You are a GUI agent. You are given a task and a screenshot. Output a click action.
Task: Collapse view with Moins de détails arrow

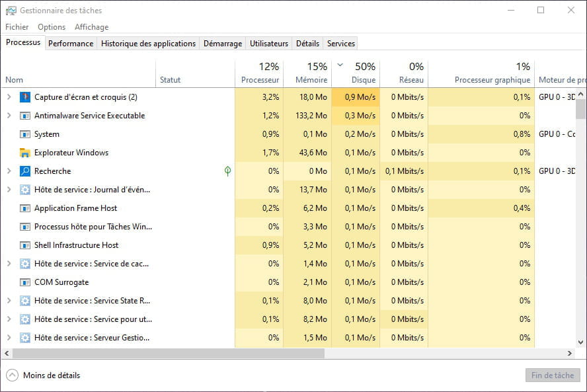tap(12, 375)
